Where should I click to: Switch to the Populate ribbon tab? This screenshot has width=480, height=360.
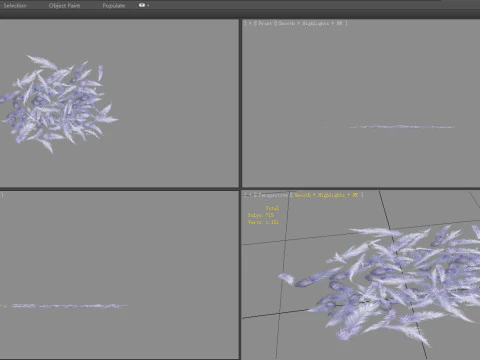(x=114, y=6)
